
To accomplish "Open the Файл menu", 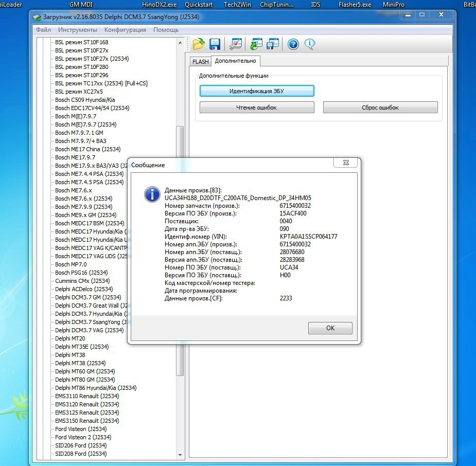I will point(43,30).
